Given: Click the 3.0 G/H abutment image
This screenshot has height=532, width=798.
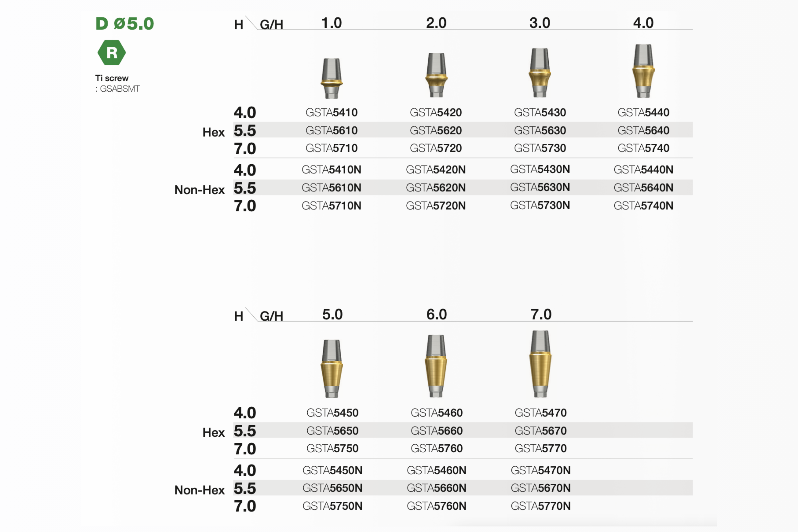Looking at the screenshot, I should click(x=539, y=73).
